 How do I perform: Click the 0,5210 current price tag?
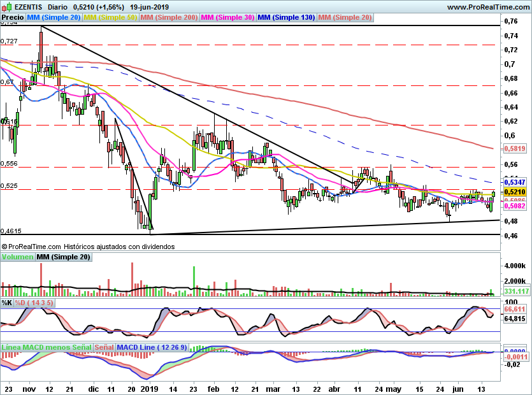(514, 192)
